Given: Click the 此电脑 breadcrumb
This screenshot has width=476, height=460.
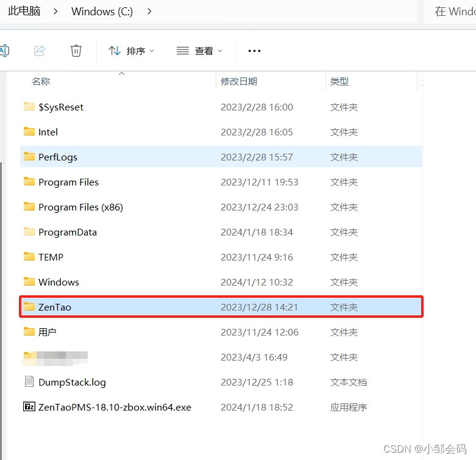Looking at the screenshot, I should (24, 11).
